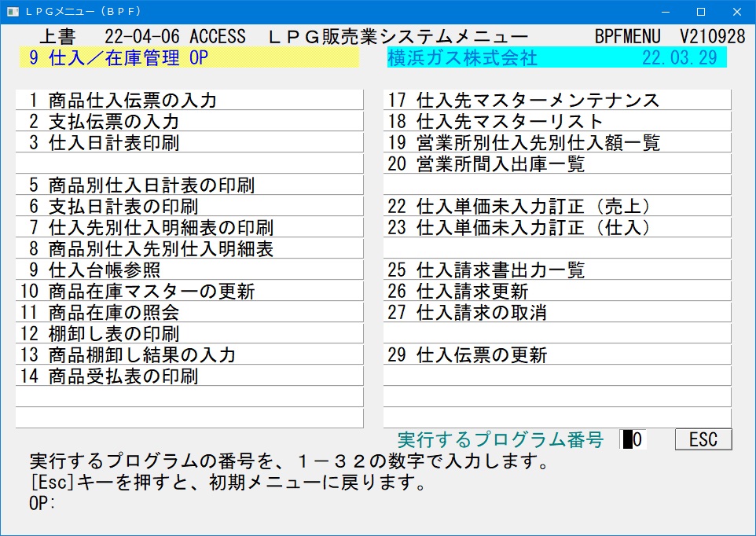Click the 22-04-06 date text
This screenshot has width=756, height=536.
coord(142,36)
